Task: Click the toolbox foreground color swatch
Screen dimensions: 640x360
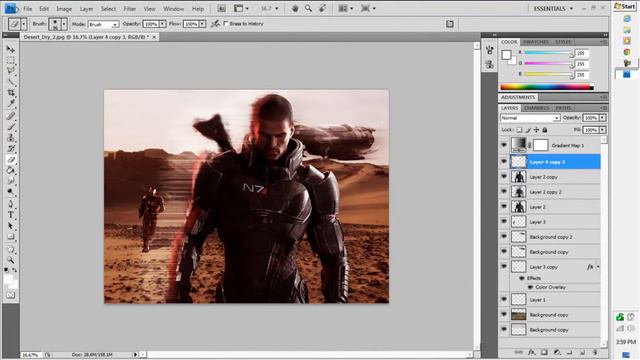Action: (8, 279)
